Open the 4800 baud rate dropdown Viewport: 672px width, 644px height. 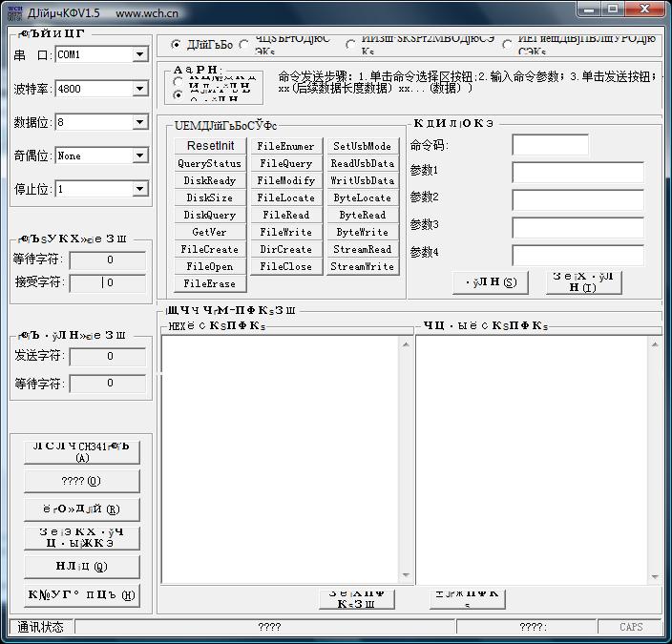click(x=139, y=89)
